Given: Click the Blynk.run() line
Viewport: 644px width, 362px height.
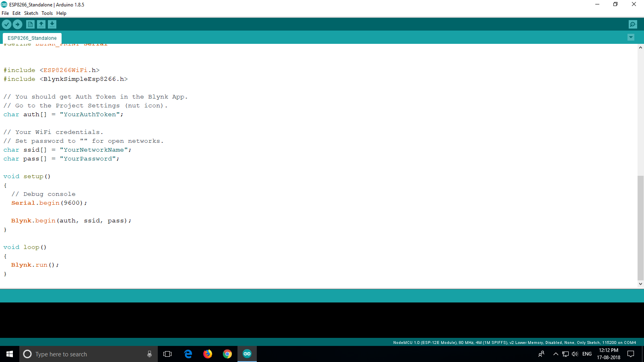Looking at the screenshot, I should tap(35, 265).
